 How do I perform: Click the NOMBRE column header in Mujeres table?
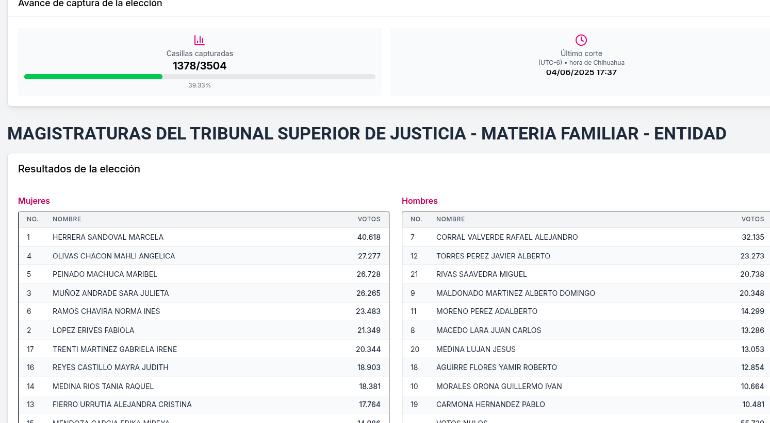point(67,219)
